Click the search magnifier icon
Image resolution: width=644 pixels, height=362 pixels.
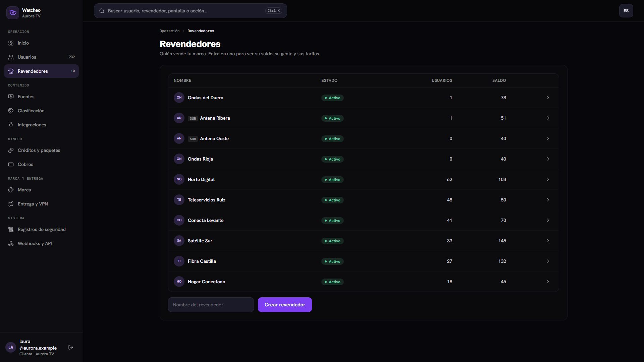tap(102, 11)
